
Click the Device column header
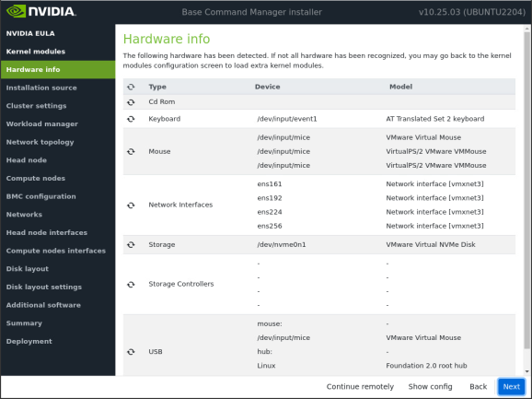point(267,87)
